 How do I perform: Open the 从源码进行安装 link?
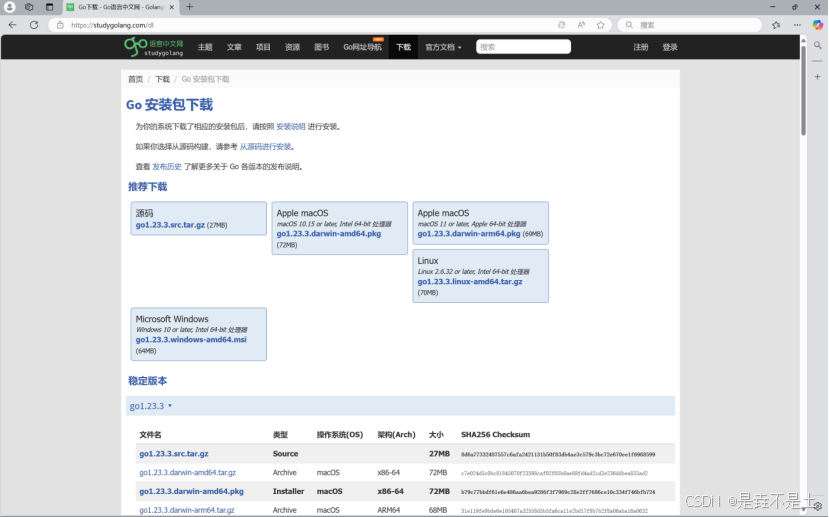[265, 146]
